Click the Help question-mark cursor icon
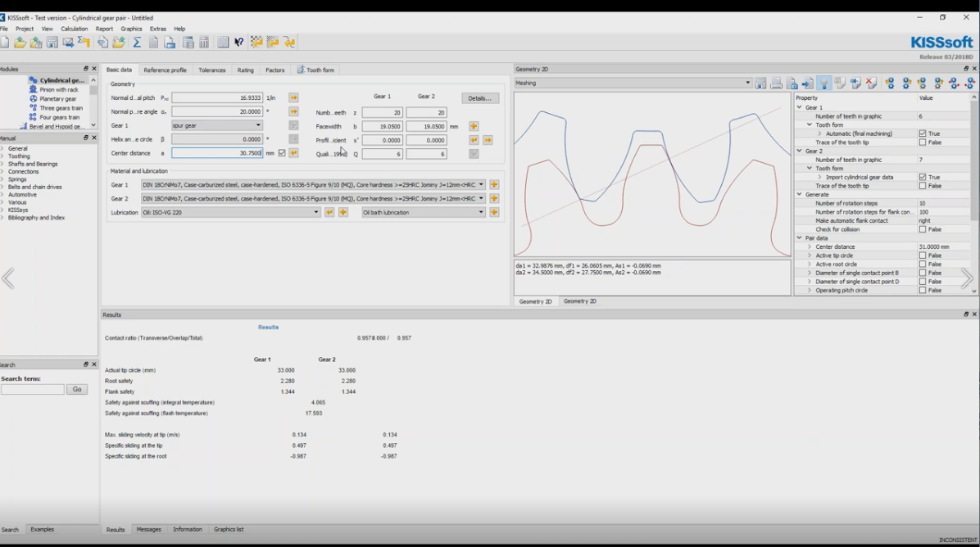980x547 pixels. pyautogui.click(x=239, y=43)
